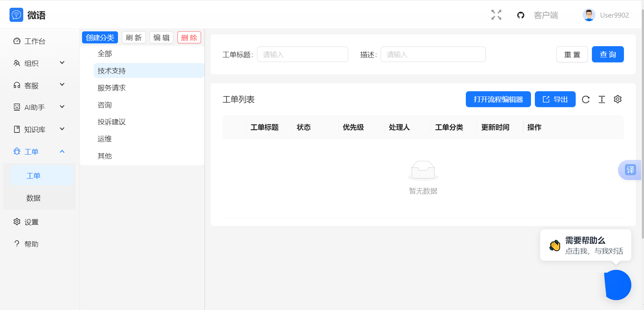Expand the AI助手 sidebar menu
The image size is (644, 310).
[39, 107]
